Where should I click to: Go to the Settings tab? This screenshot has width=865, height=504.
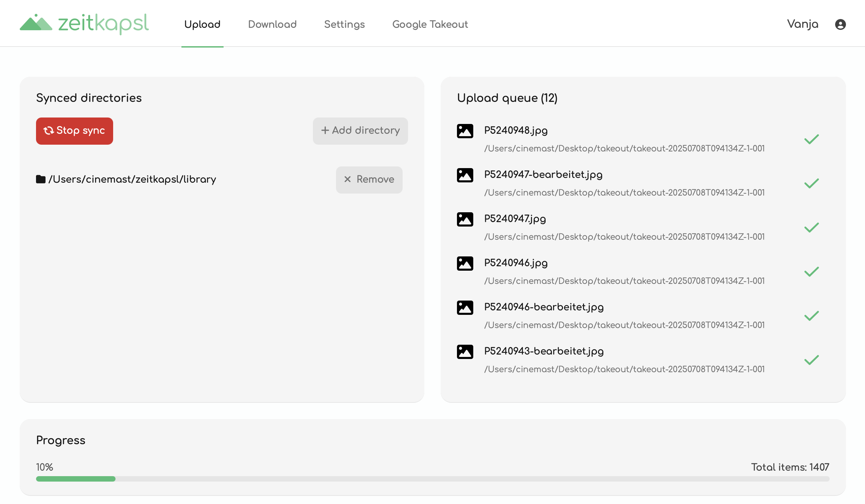point(344,24)
